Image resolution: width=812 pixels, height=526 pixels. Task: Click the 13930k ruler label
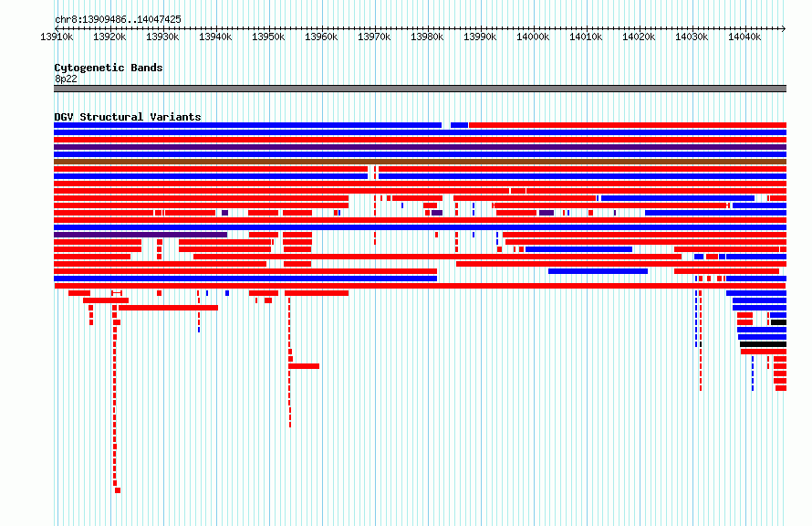[162, 37]
